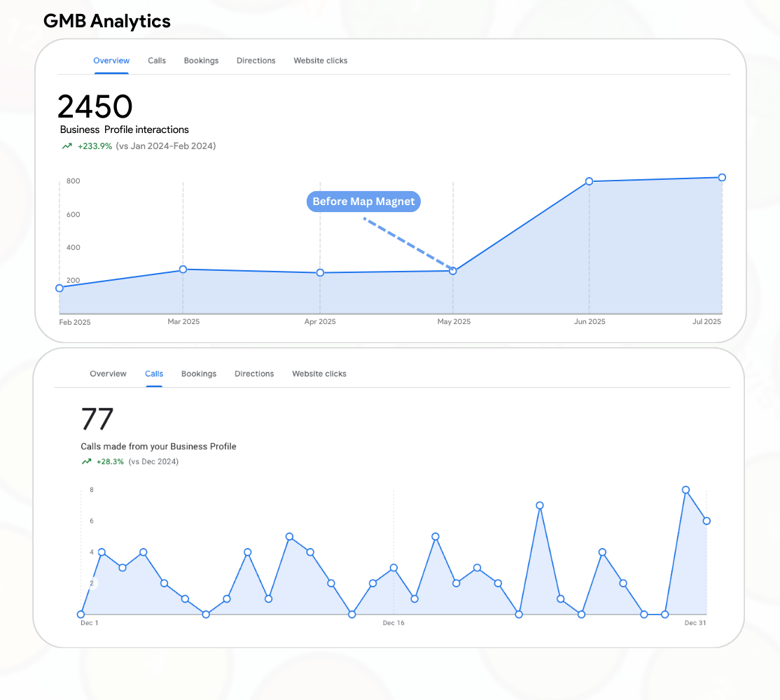Open Bookings tab in bottom panel
Image resolution: width=780 pixels, height=700 pixels.
[198, 374]
